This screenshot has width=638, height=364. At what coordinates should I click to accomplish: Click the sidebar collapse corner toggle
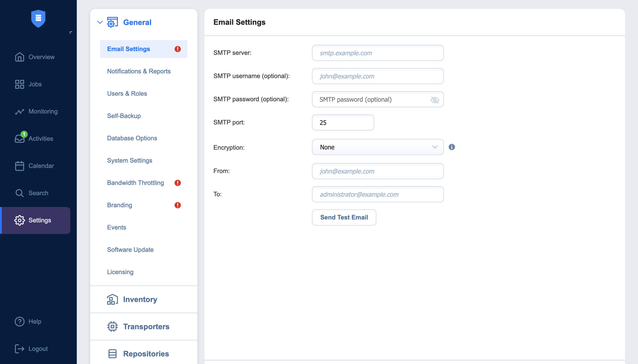(x=71, y=32)
